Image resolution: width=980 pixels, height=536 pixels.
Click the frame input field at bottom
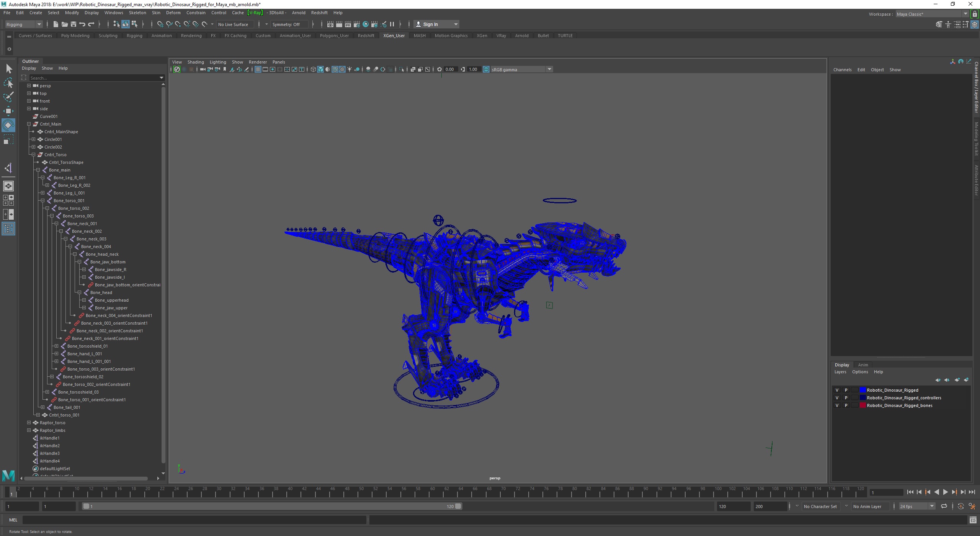click(23, 506)
